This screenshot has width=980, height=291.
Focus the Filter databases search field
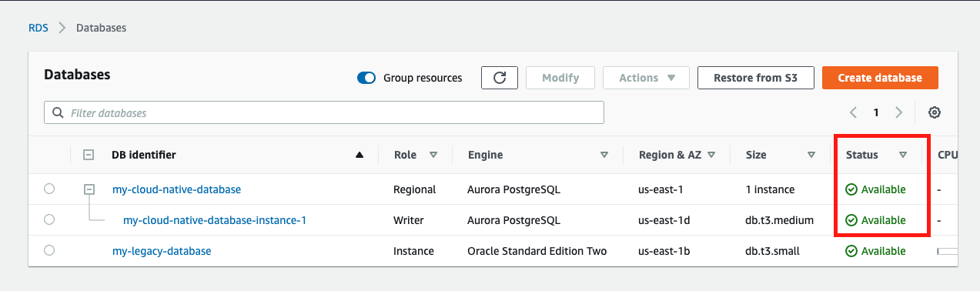324,112
